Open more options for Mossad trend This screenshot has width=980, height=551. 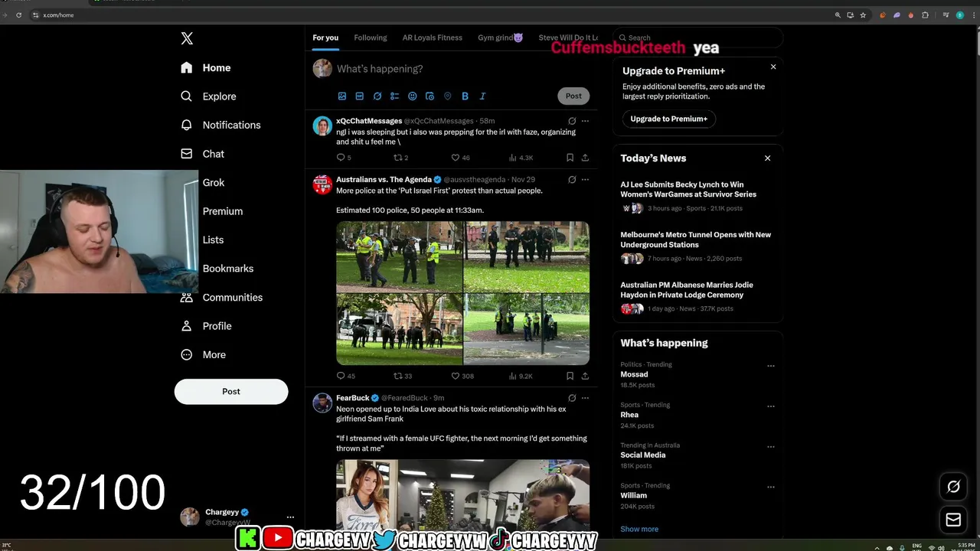point(770,366)
